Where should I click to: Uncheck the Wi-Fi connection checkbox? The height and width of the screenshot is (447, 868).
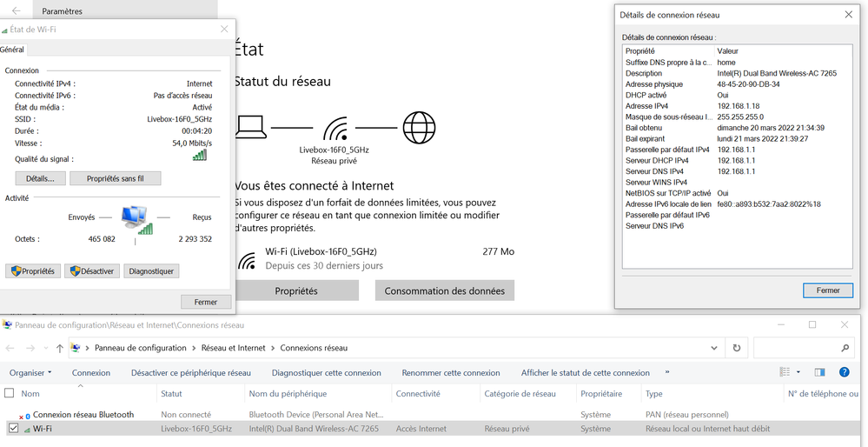[x=13, y=429]
